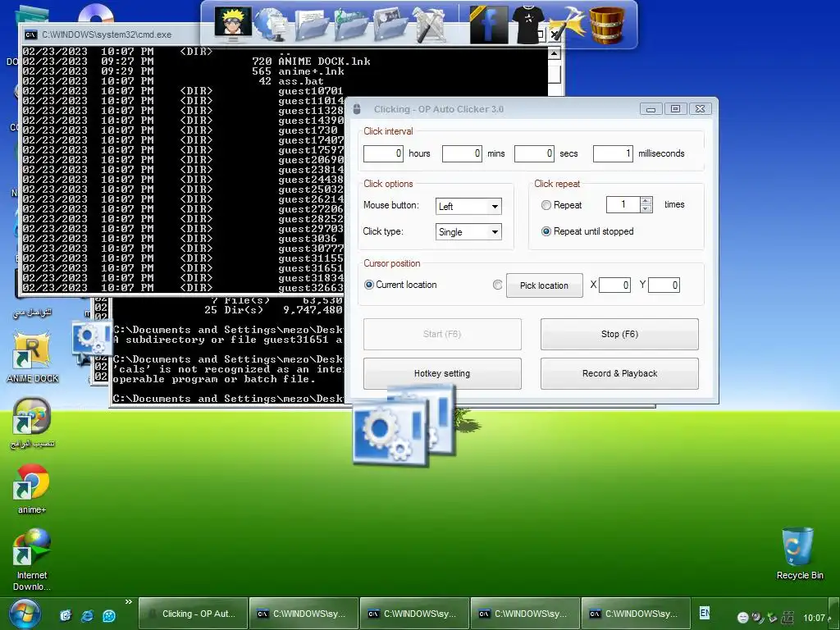Launch Internet Explorer from quick launch
Image resolution: width=840 pixels, height=630 pixels.
point(87,615)
